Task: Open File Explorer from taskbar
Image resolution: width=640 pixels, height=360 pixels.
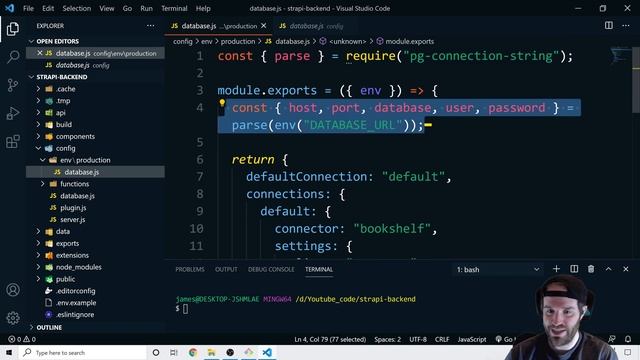Action: [211, 352]
